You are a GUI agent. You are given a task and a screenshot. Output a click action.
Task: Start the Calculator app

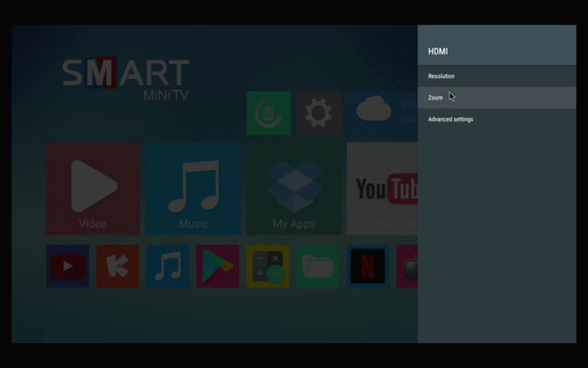pos(267,266)
